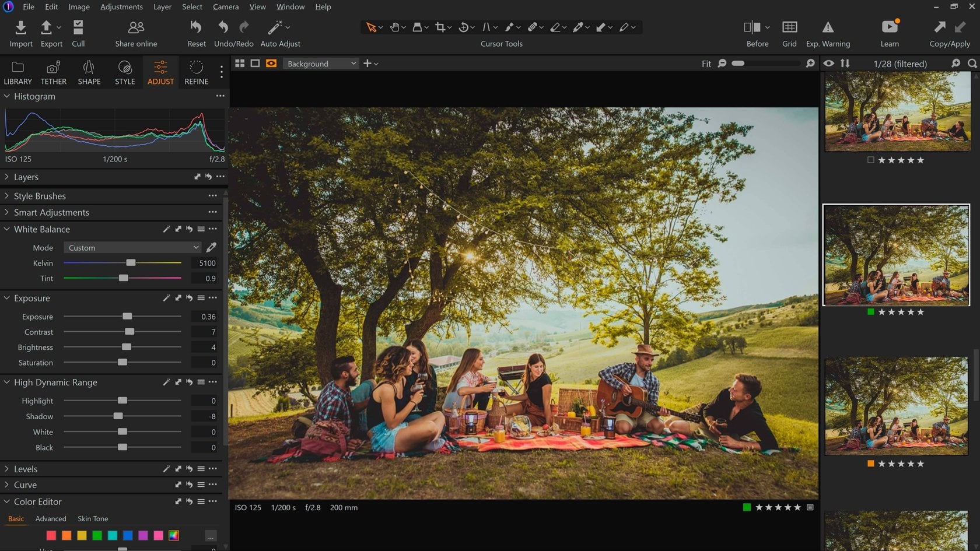Select the Hand pan tool
The width and height of the screenshot is (980, 551).
(x=394, y=27)
